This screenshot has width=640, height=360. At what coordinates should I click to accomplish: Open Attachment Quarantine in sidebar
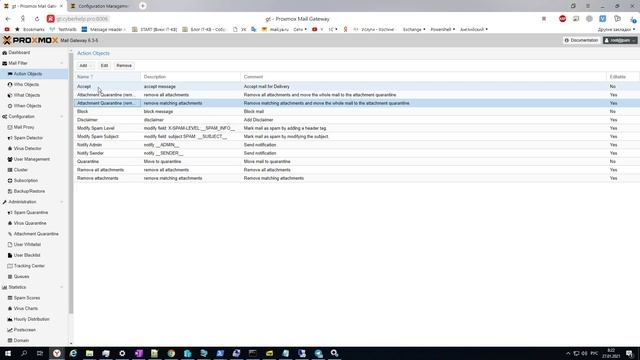tap(36, 234)
